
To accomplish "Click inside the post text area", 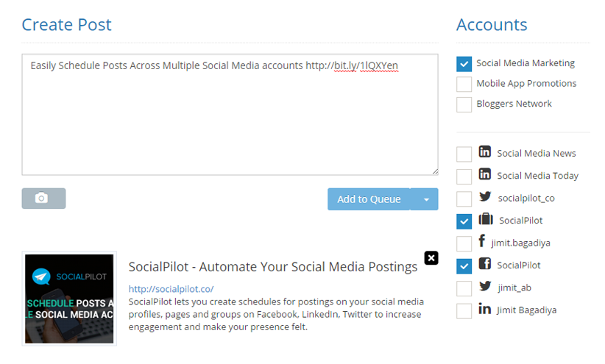I will (x=230, y=115).
